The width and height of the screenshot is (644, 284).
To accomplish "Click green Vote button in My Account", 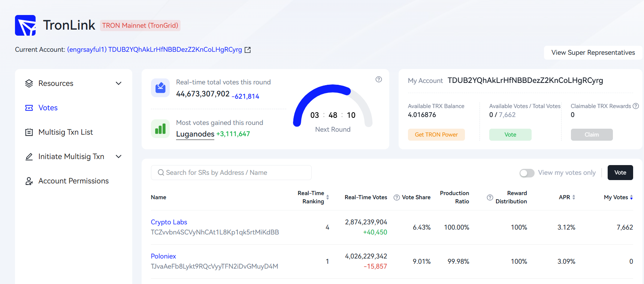I will pyautogui.click(x=510, y=135).
